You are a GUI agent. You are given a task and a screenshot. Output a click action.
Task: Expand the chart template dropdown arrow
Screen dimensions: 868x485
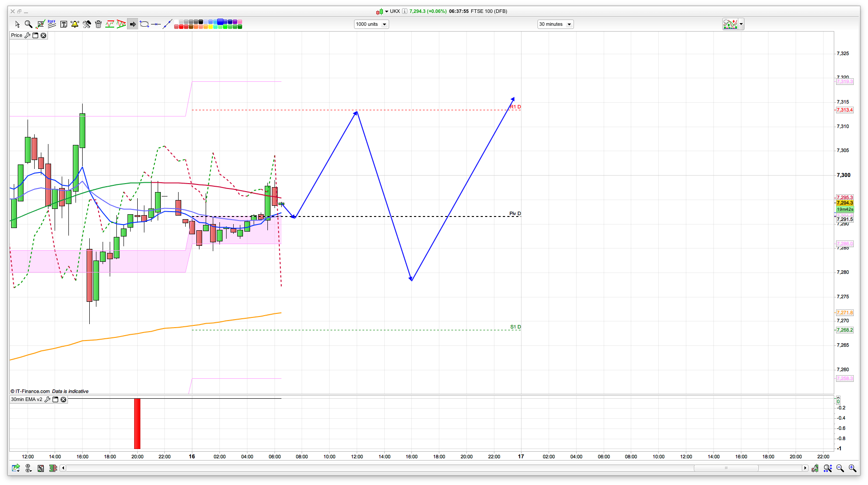point(741,24)
